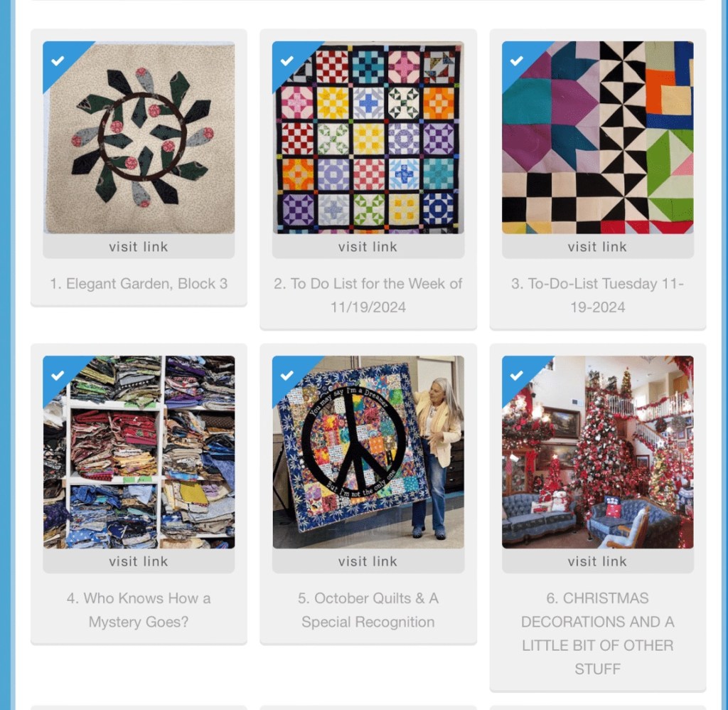Visit link under peace sign quilt photo

click(368, 561)
